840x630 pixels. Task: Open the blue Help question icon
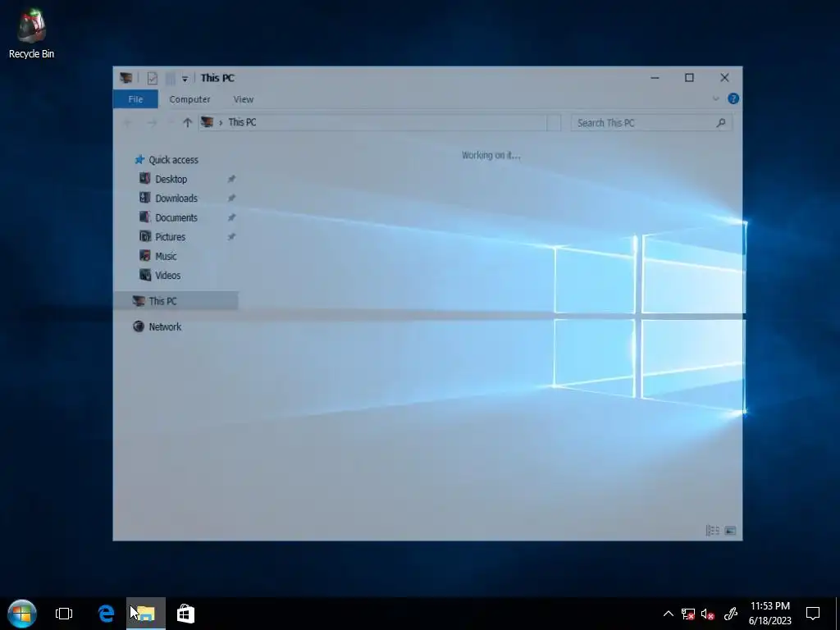click(x=733, y=98)
